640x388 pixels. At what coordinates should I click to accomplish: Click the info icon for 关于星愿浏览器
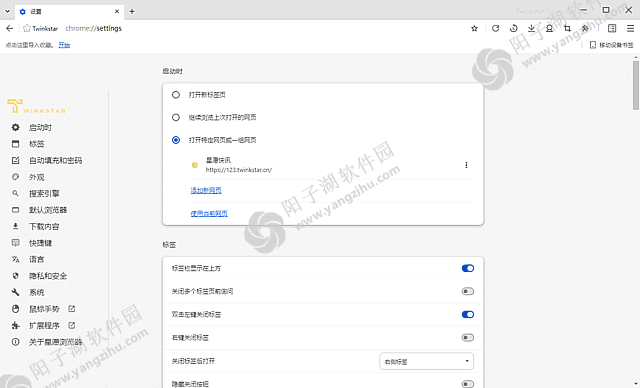click(x=16, y=342)
